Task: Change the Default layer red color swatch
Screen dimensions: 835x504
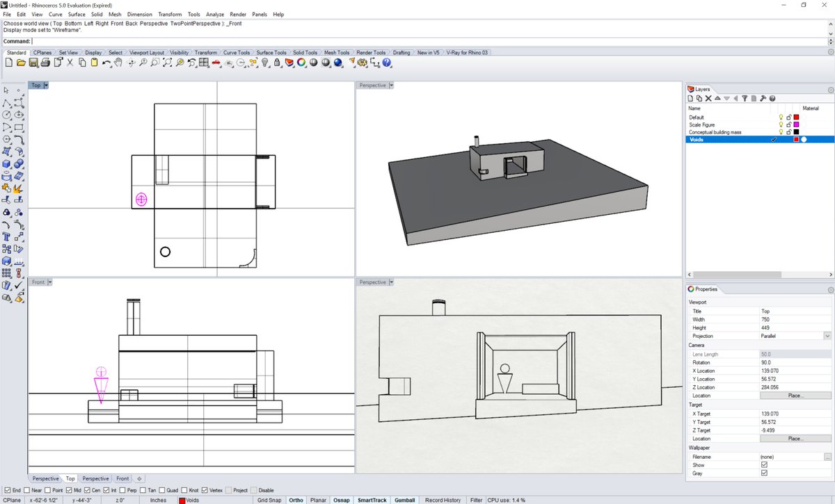Action: [x=796, y=117]
